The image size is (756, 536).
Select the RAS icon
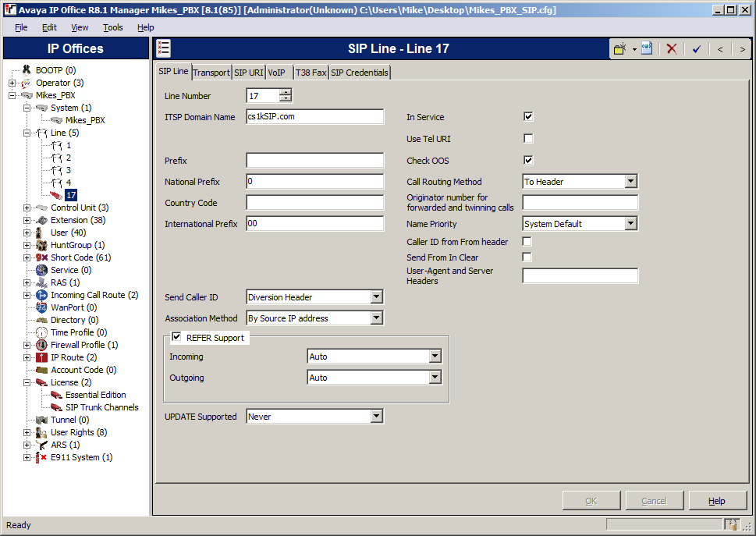42,283
